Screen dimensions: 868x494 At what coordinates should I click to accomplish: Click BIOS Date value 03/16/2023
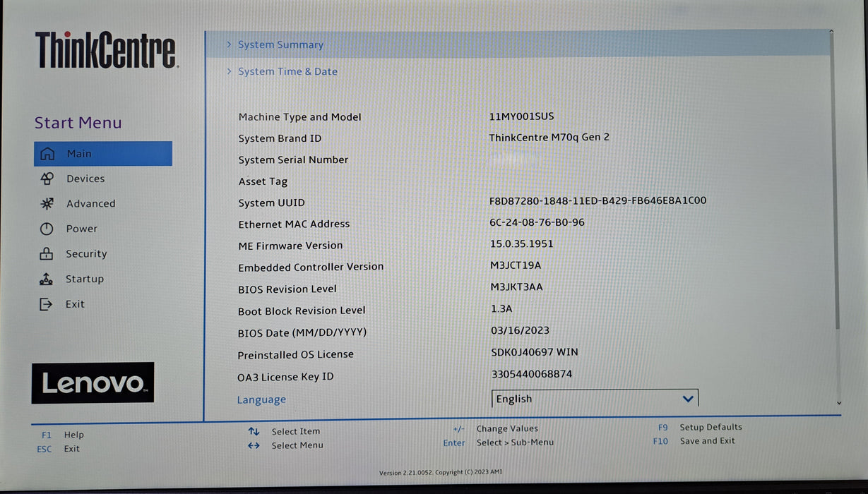point(520,330)
